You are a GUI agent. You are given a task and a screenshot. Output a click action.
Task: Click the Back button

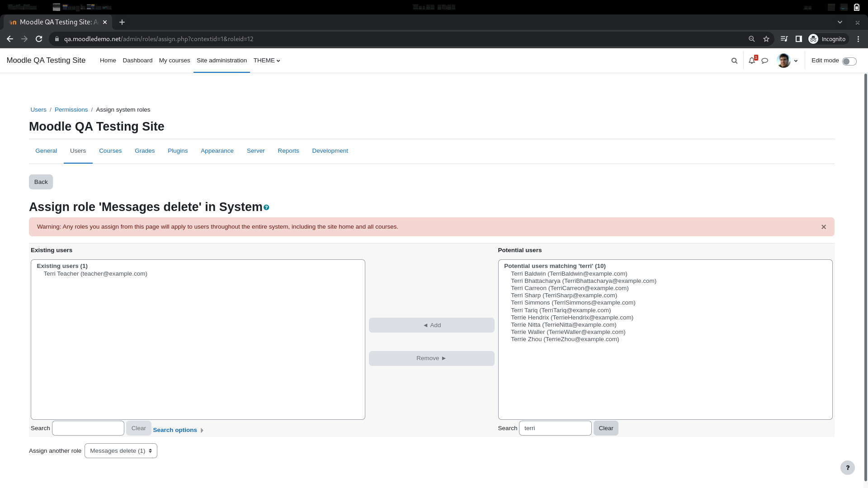point(41,182)
